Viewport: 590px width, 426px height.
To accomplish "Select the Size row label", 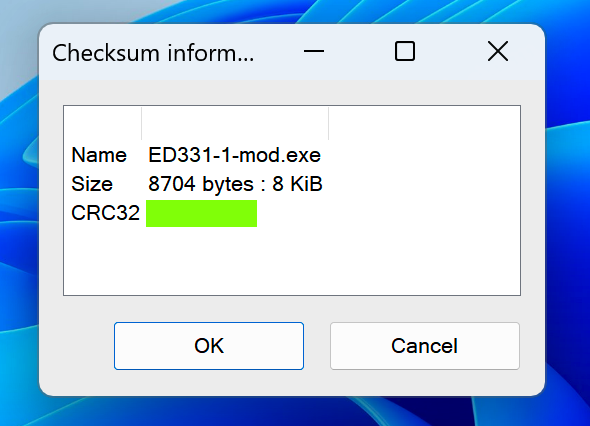I will (x=92, y=184).
